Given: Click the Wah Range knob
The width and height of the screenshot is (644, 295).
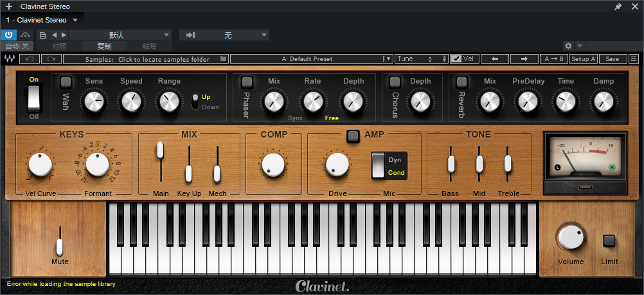Looking at the screenshot, I should [x=169, y=101].
